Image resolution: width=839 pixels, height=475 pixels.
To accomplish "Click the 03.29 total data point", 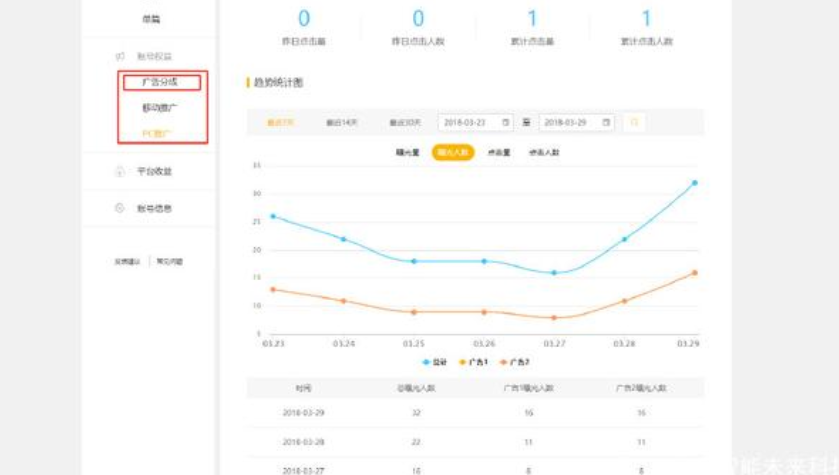I will [x=694, y=183].
